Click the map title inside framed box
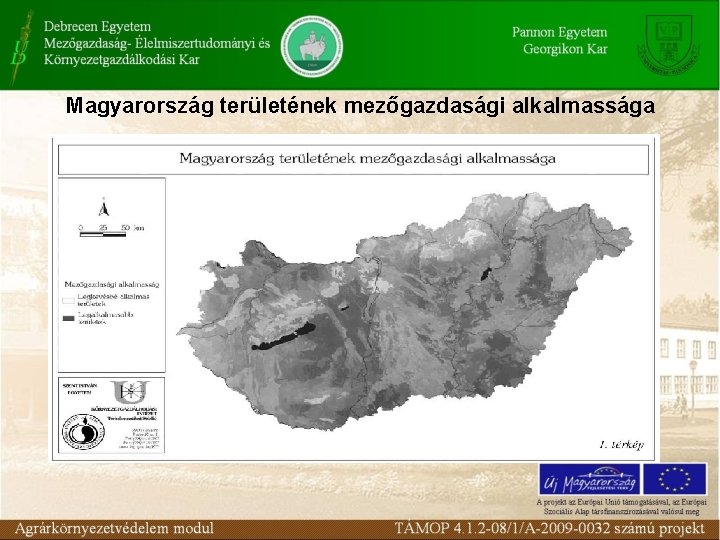Image resolution: width=720 pixels, height=540 pixels. pos(367,158)
